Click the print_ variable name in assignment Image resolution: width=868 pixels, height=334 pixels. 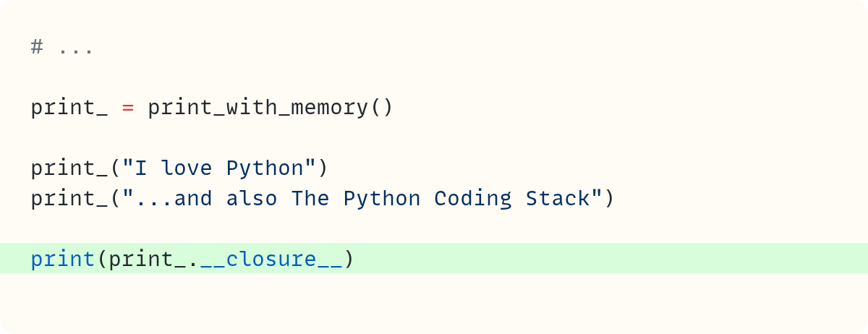69,108
